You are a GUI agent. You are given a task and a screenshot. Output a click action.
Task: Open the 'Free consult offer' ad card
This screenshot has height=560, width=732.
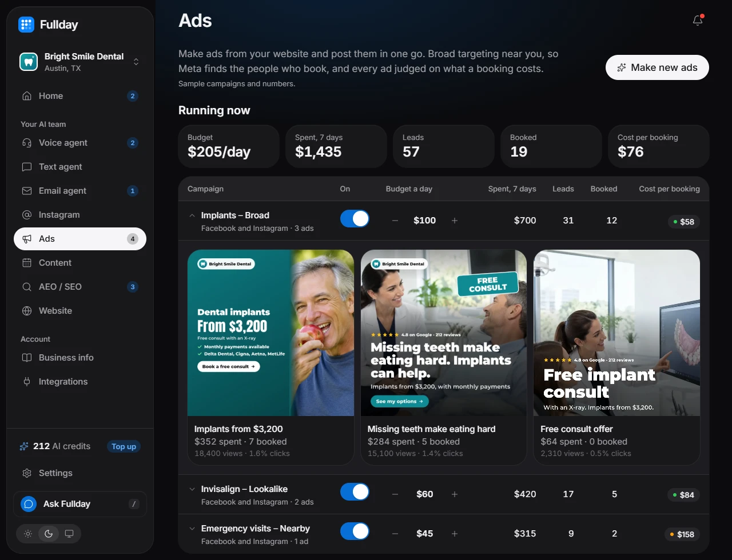coord(616,357)
